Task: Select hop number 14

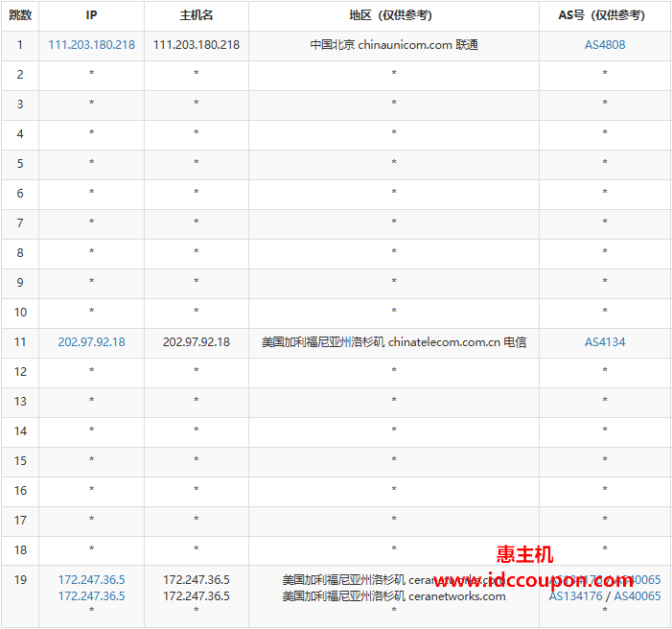Action: click(x=20, y=431)
